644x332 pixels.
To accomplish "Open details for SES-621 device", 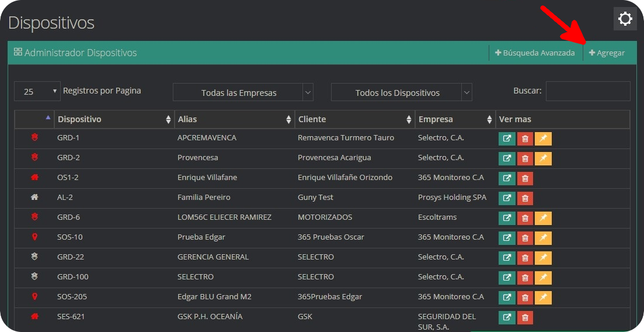I will tap(507, 317).
